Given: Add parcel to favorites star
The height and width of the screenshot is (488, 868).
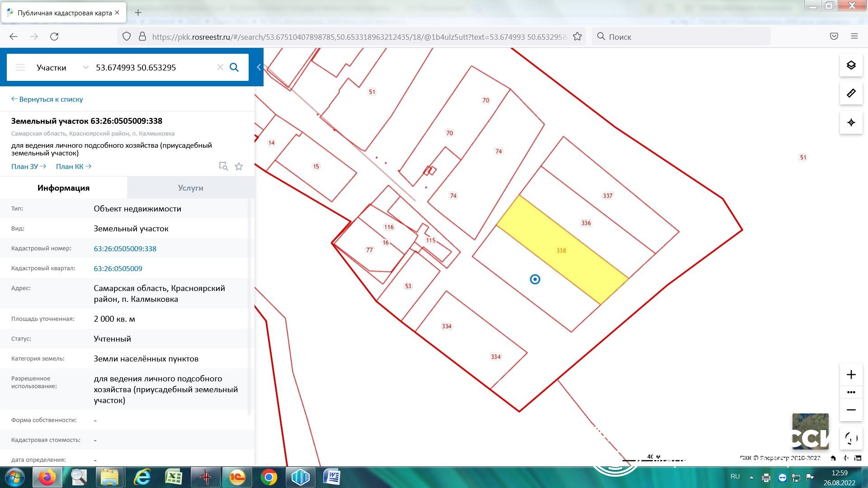Looking at the screenshot, I should pyautogui.click(x=239, y=167).
